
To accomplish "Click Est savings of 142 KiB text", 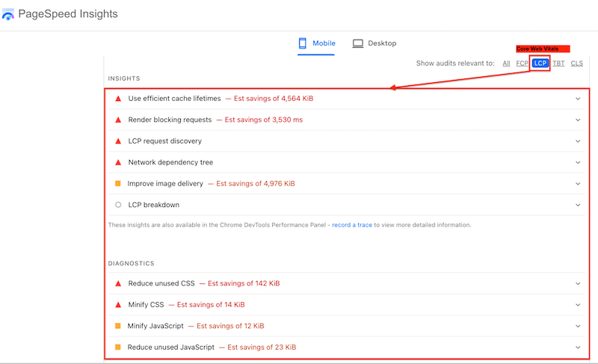I will [244, 283].
